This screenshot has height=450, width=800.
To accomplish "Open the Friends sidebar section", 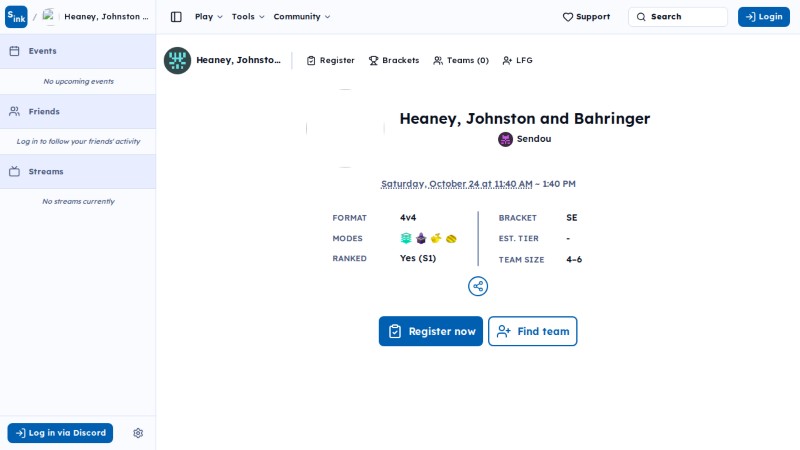I will click(78, 111).
